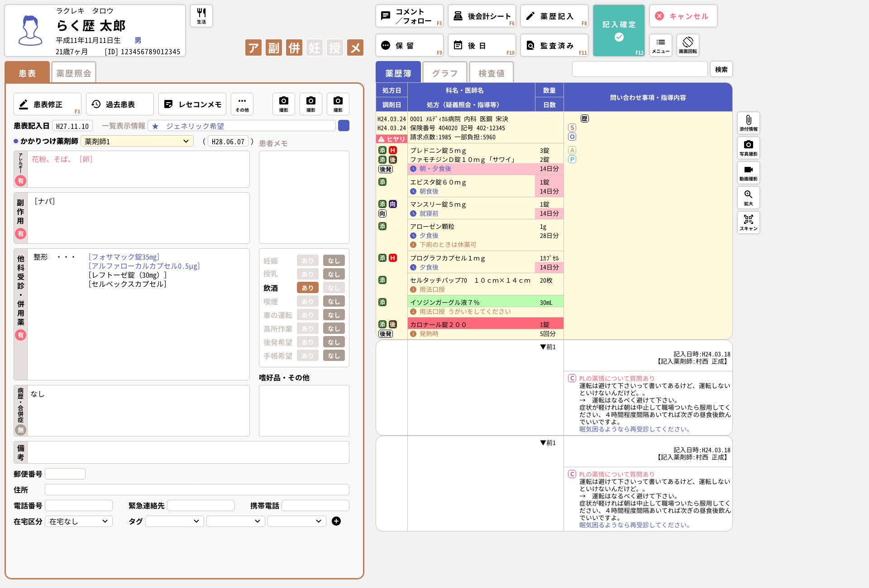Image resolution: width=869 pixels, height=588 pixels.
Task: Set 喫煙 to あり
Action: [307, 301]
